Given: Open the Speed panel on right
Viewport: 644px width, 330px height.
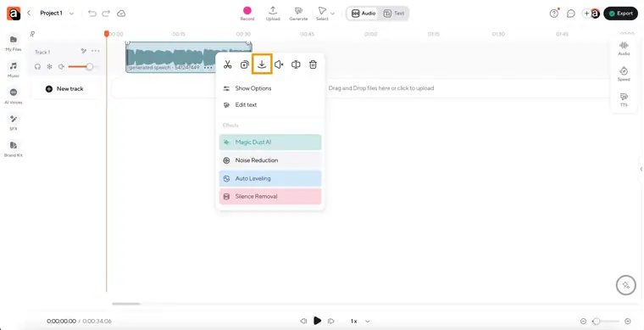Looking at the screenshot, I should [624, 74].
